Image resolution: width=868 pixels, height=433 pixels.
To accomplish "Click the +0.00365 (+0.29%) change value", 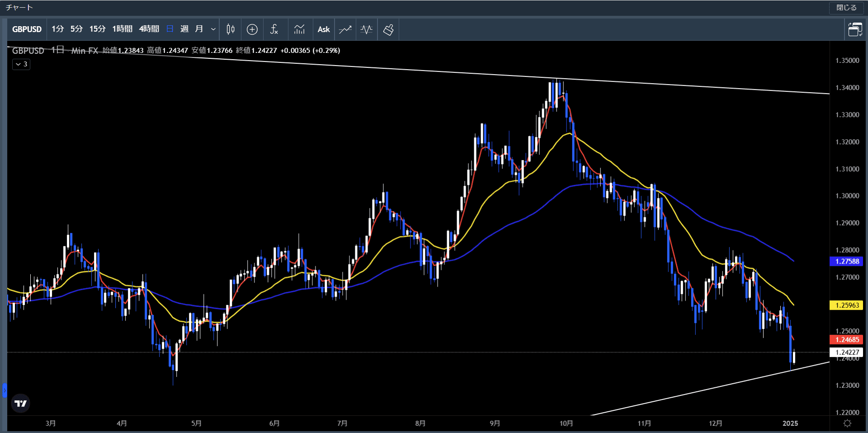I will (x=310, y=50).
